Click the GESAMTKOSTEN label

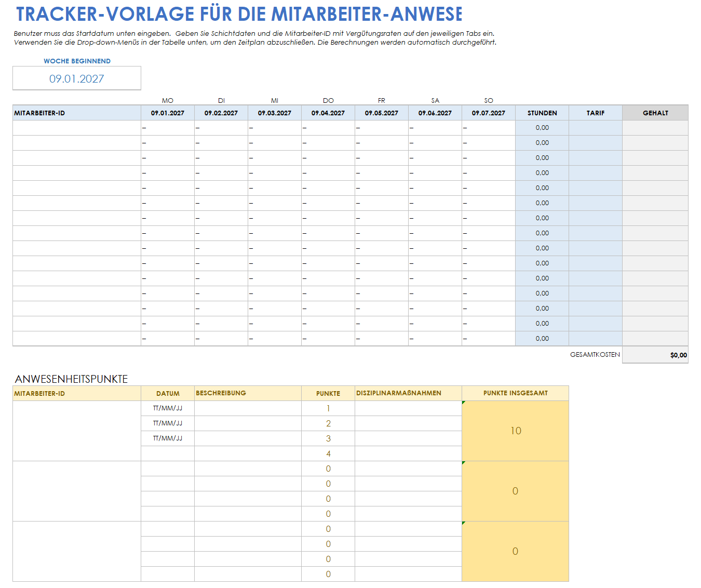point(595,355)
